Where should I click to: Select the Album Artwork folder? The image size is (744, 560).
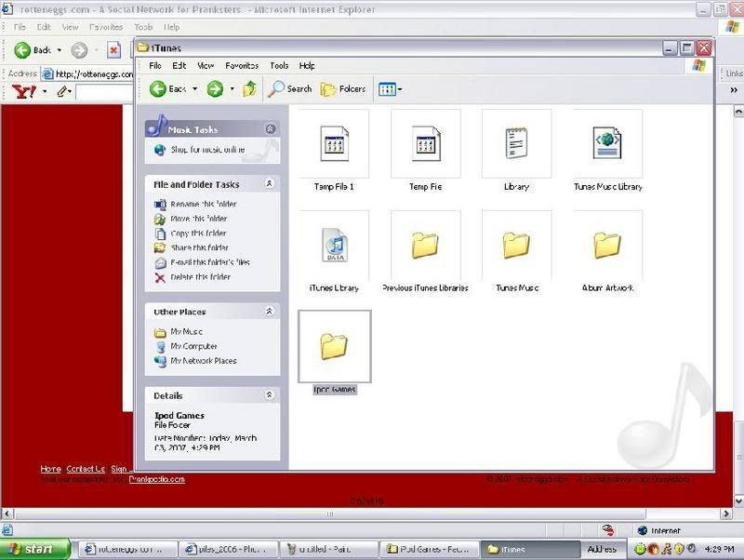point(608,245)
